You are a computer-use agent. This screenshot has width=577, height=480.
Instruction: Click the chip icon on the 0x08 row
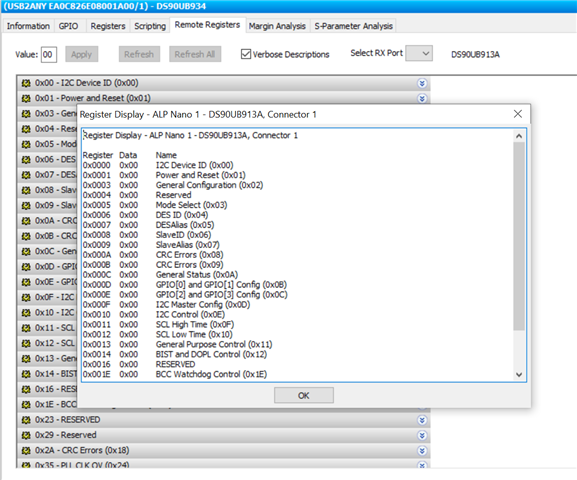point(26,190)
